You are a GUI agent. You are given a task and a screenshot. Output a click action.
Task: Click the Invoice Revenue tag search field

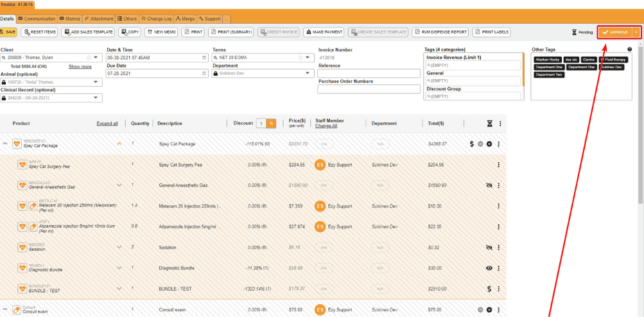pos(474,65)
